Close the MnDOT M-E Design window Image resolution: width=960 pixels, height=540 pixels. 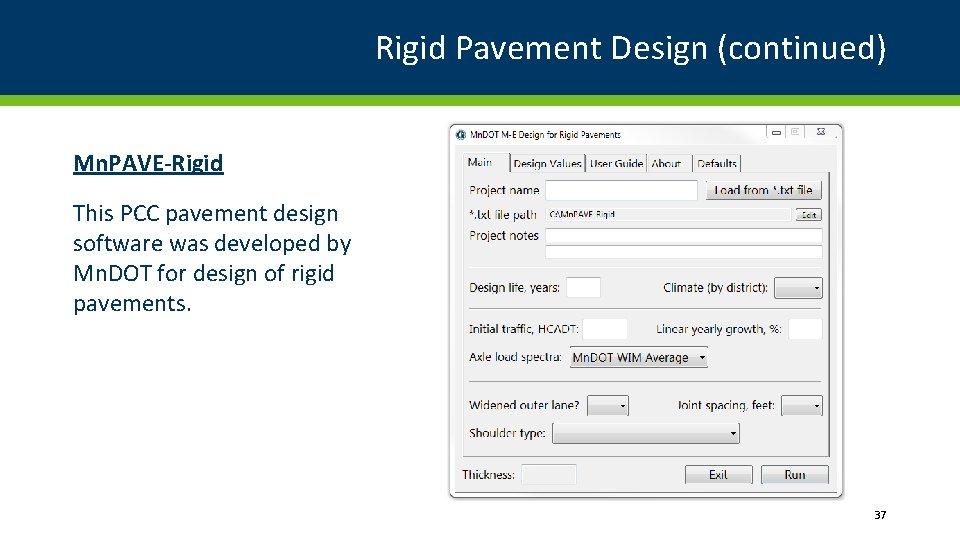[821, 132]
